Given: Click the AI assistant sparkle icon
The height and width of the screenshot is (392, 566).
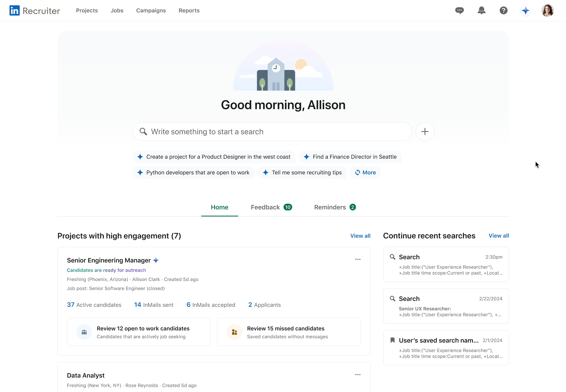Looking at the screenshot, I should point(525,10).
